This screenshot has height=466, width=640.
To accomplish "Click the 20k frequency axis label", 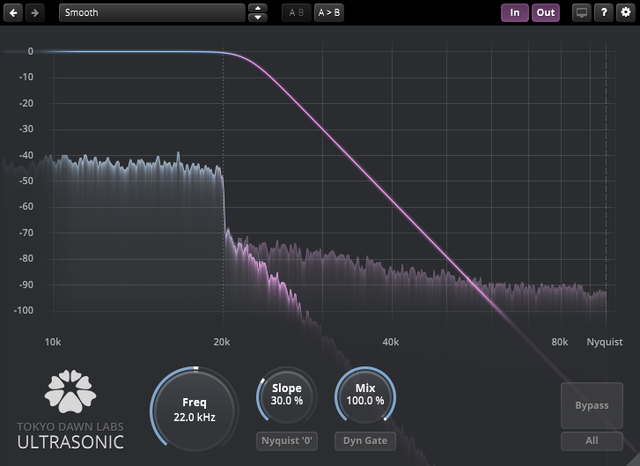I will [222, 342].
